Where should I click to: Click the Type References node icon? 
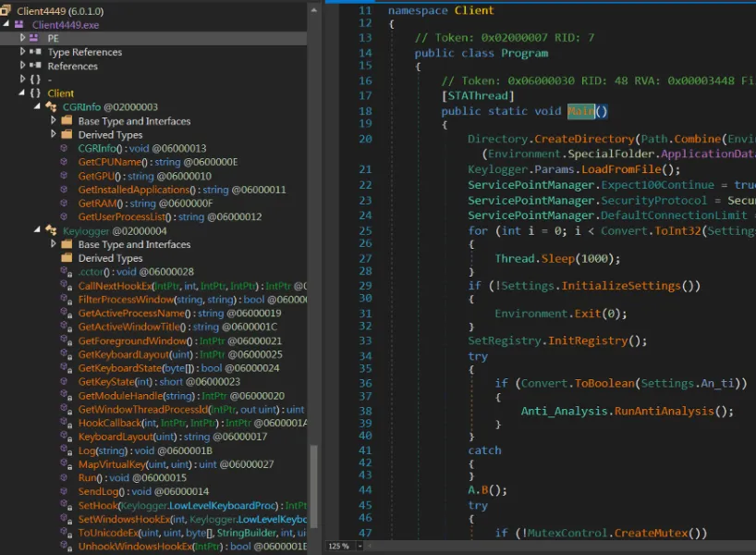(x=37, y=53)
